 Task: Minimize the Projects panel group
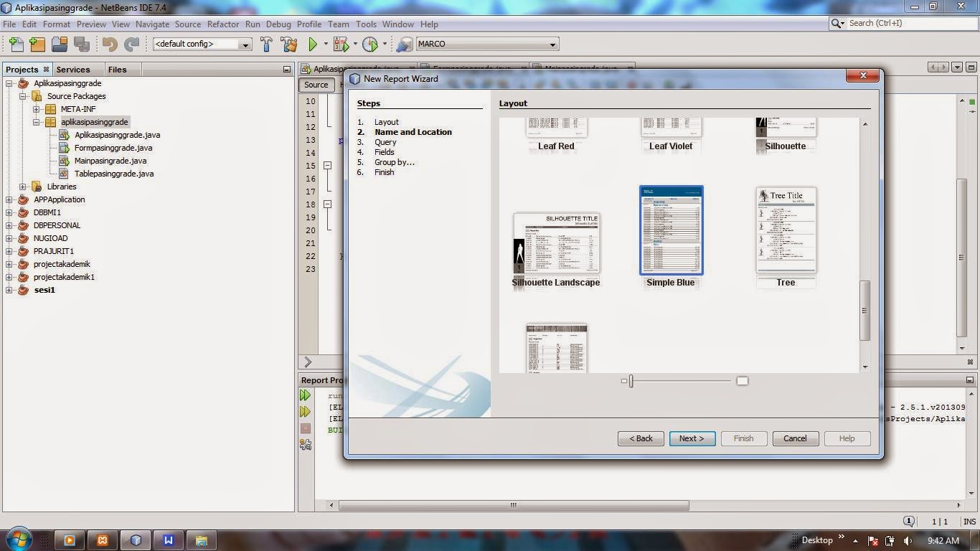pyautogui.click(x=287, y=70)
